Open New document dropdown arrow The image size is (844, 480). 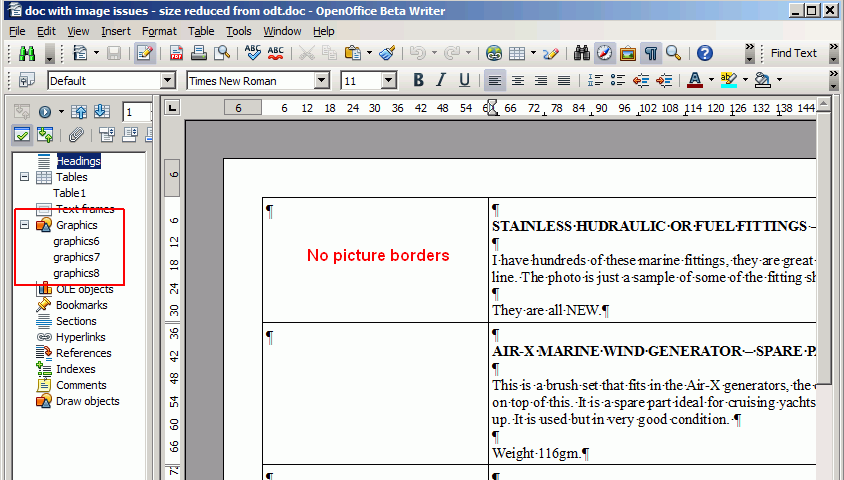coord(96,53)
